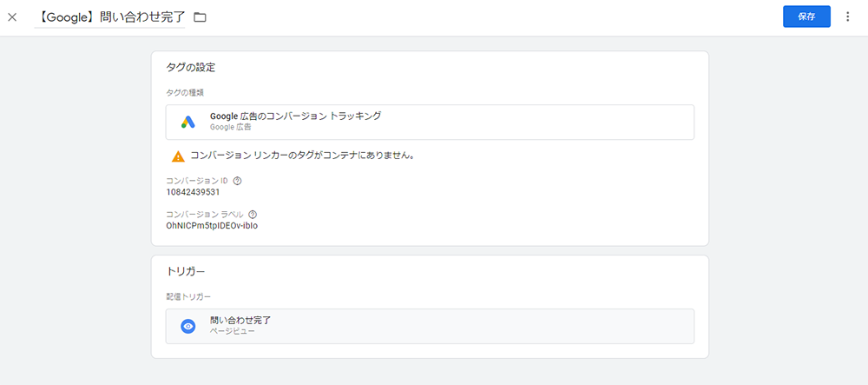
Task: Click the 配信トリガー label
Action: [x=188, y=297]
